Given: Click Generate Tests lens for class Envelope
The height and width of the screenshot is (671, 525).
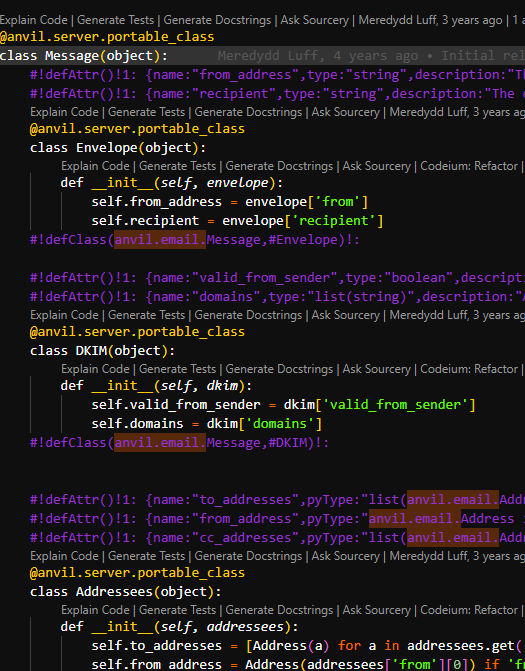Looking at the screenshot, I should 146,112.
